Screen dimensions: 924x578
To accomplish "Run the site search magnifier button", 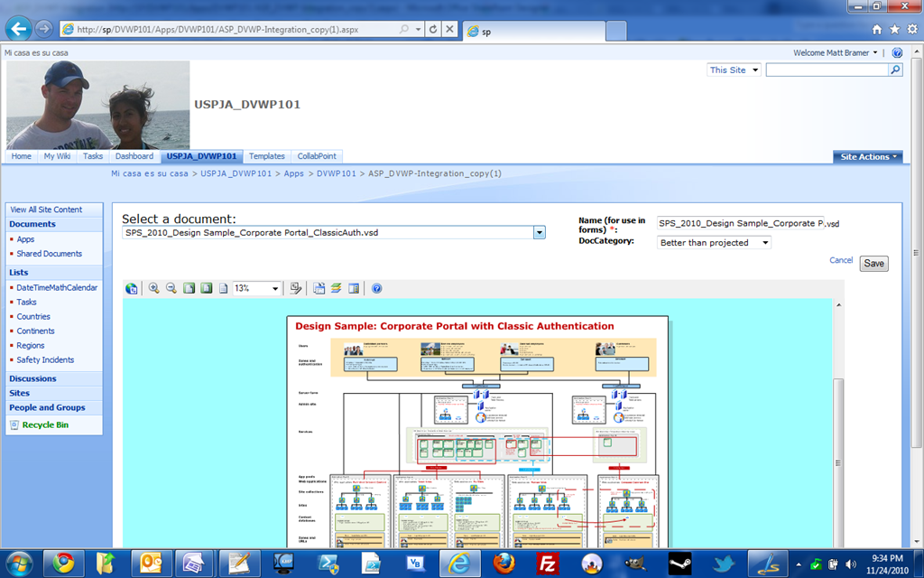I will point(896,70).
